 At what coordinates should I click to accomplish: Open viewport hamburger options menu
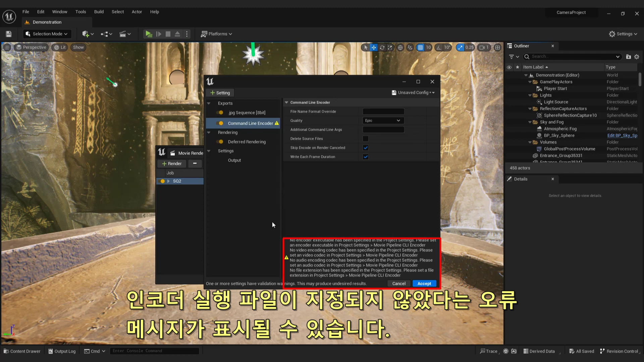click(x=7, y=47)
